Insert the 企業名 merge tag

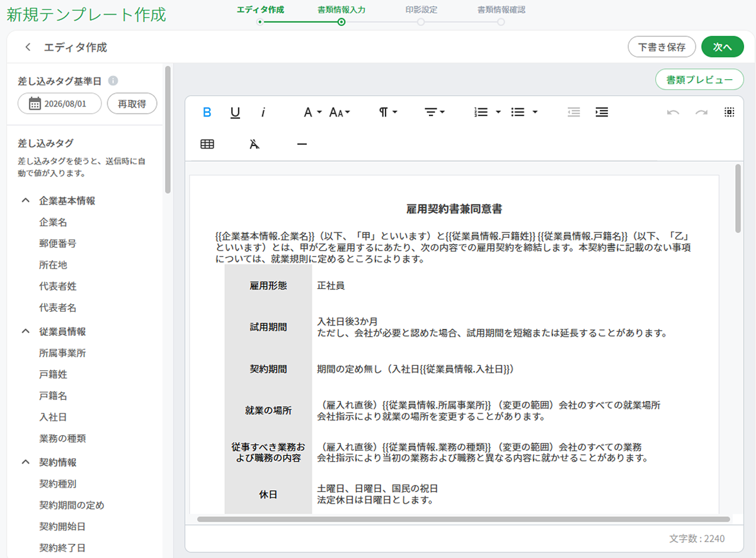coord(53,222)
